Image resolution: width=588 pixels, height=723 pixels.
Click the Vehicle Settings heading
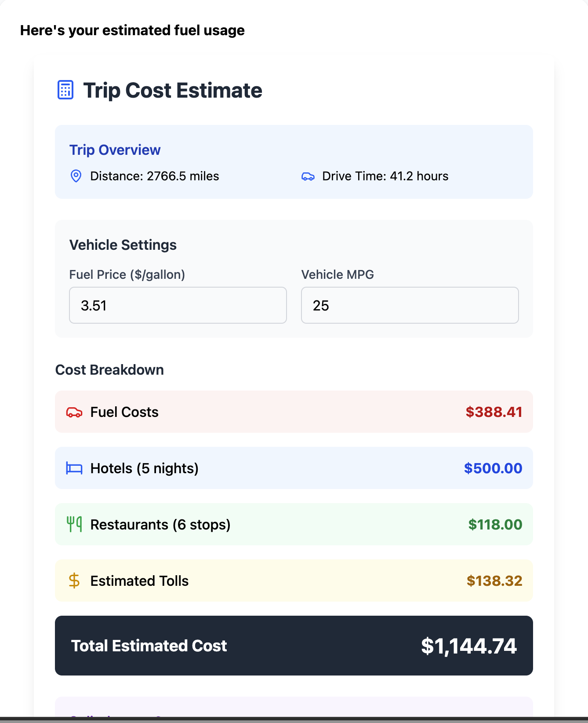click(x=123, y=245)
